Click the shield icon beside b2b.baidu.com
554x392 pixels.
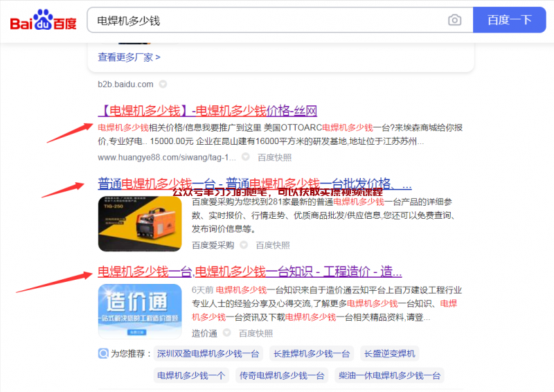(163, 84)
